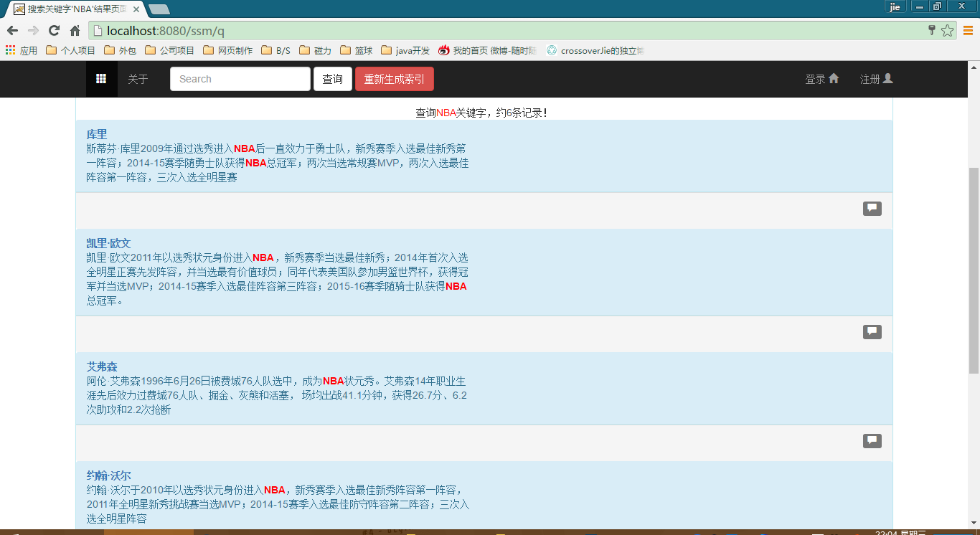
Task: Click the browser home icon
Action: (x=75, y=30)
